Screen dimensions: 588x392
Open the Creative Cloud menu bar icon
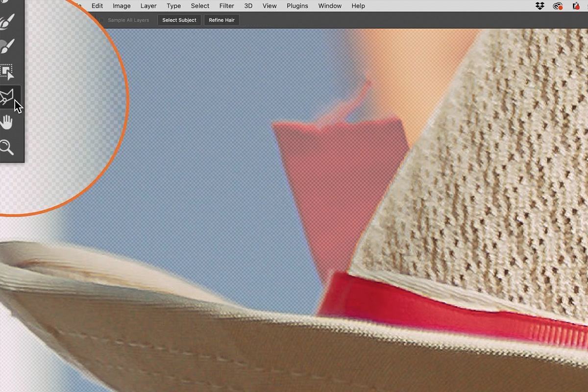tap(558, 6)
